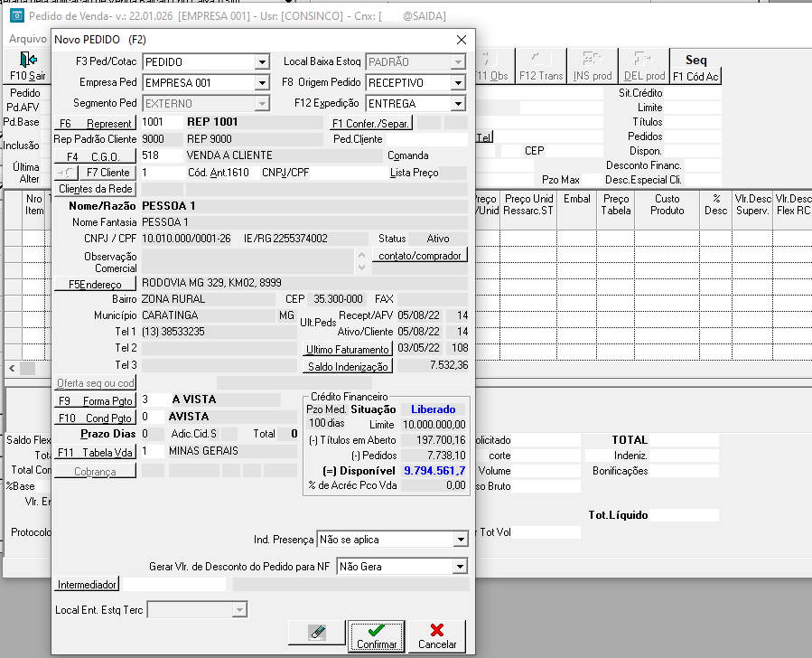Open the Local Ent. Estq Terc dropdown
The image size is (812, 658).
[239, 610]
